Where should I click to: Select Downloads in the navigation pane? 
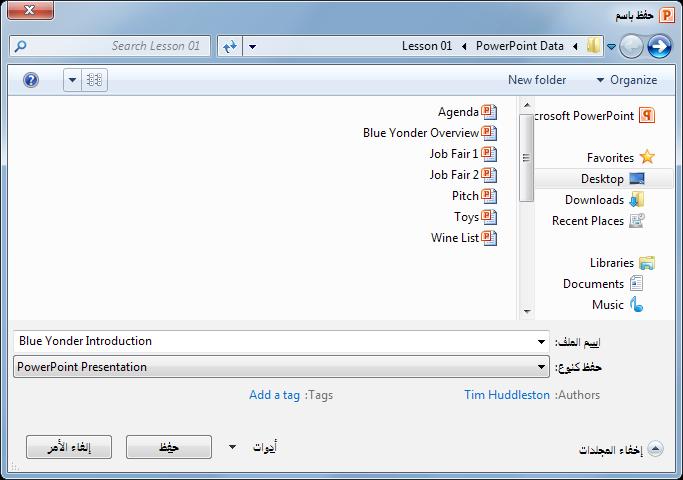[604, 199]
